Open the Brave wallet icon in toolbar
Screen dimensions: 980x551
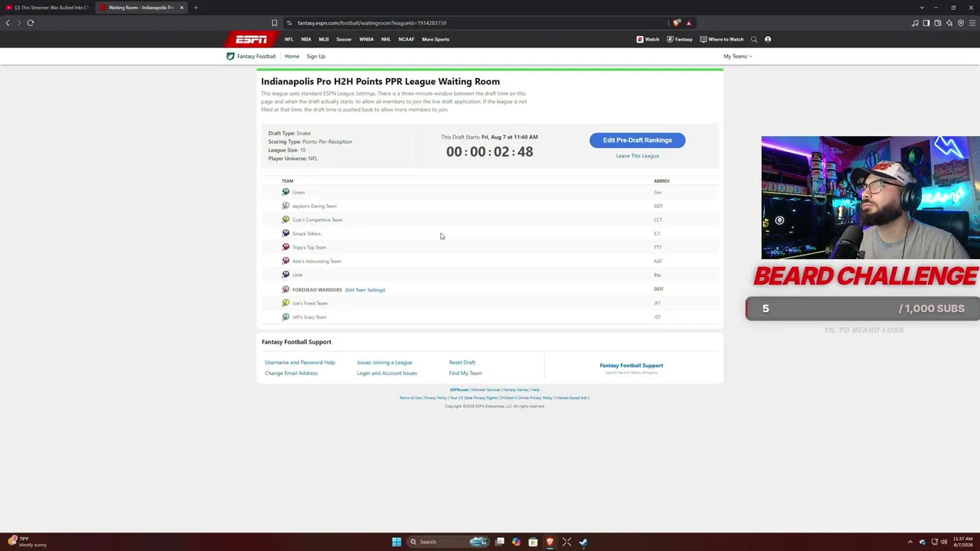coord(938,23)
